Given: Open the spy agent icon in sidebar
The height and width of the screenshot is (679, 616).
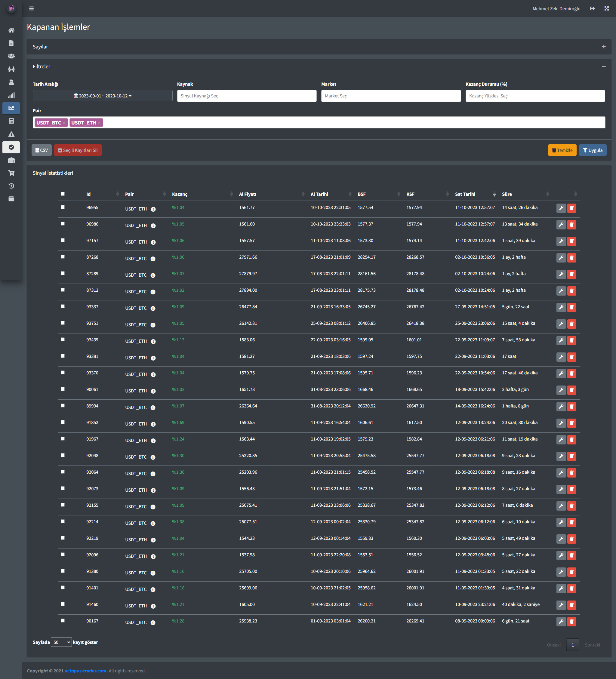Looking at the screenshot, I should pos(11,82).
